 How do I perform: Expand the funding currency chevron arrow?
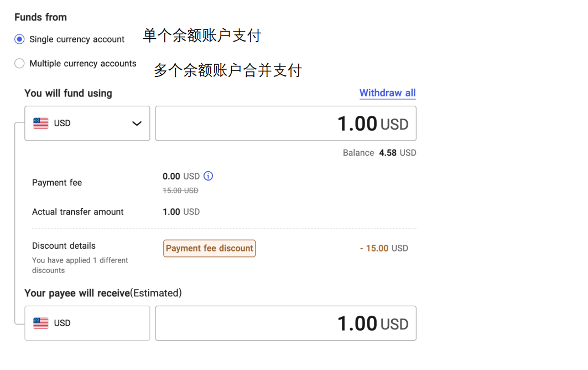coord(137,124)
